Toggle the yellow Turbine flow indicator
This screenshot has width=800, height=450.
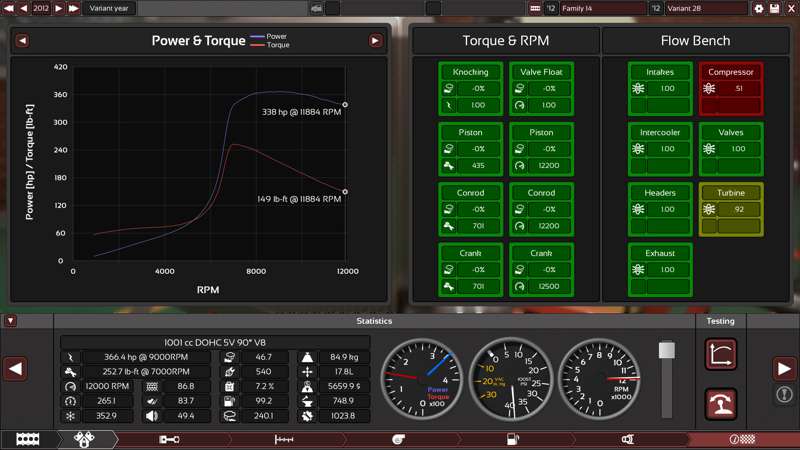731,208
